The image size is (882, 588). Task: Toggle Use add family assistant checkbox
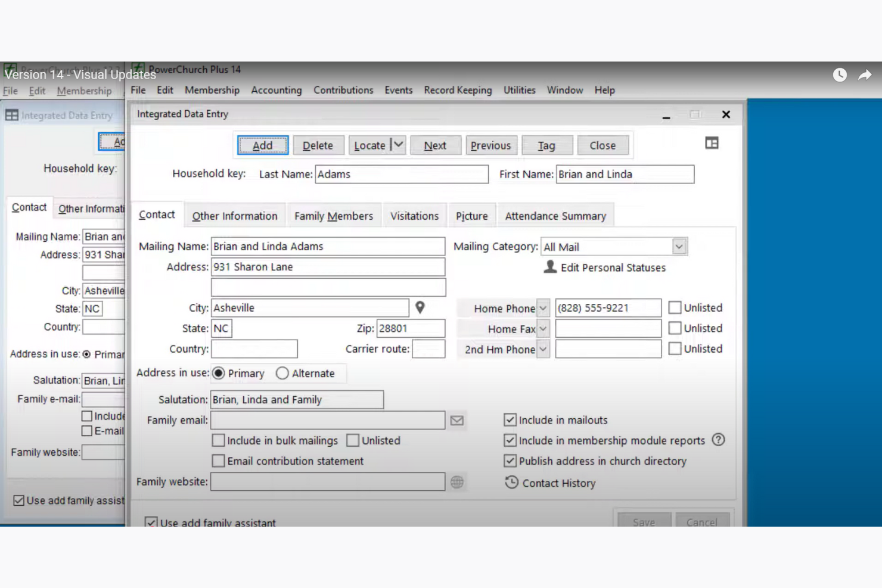151,522
